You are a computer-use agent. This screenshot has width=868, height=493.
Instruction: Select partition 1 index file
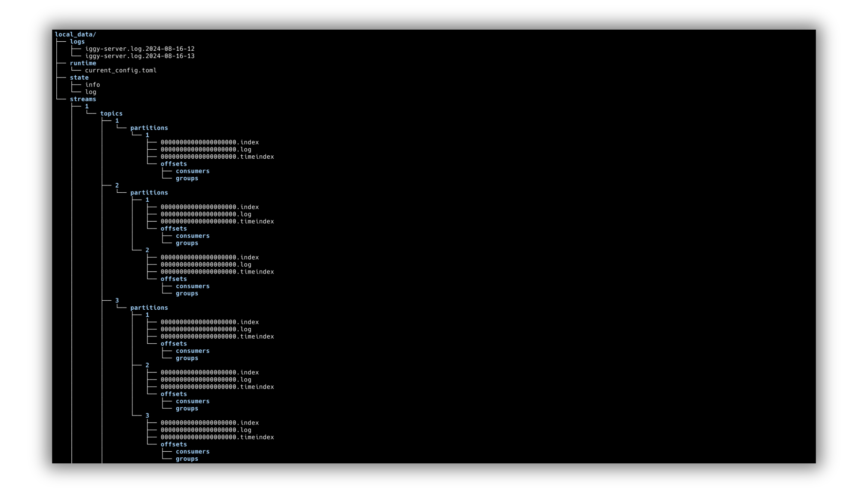(x=209, y=142)
